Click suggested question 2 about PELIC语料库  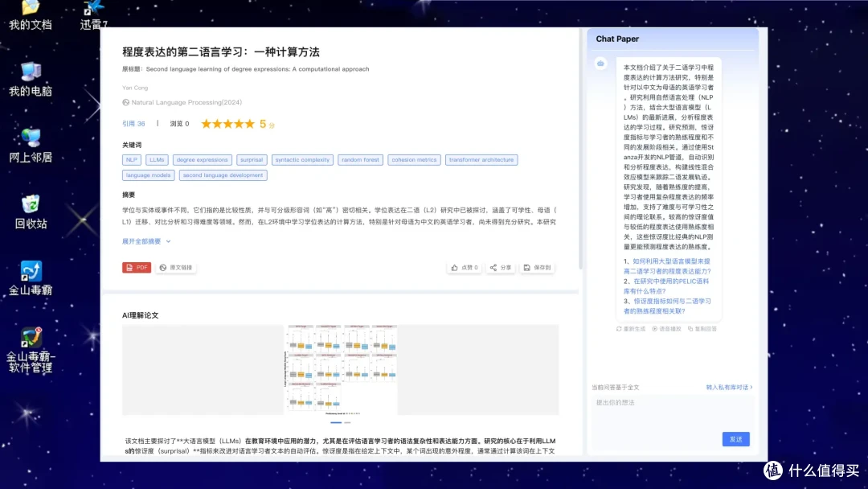click(666, 286)
